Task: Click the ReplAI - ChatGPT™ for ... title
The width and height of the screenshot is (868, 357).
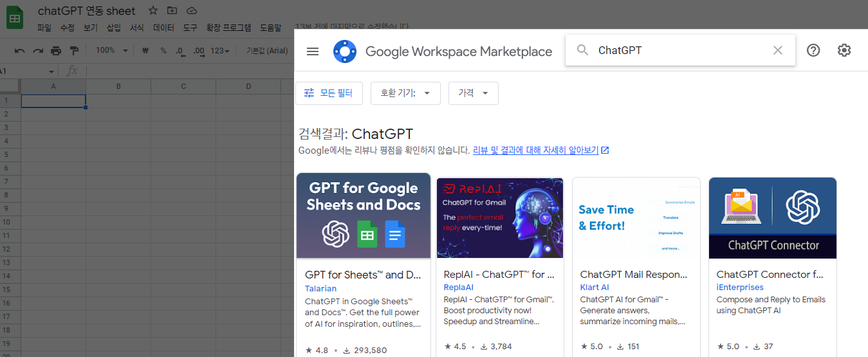Action: coord(499,274)
